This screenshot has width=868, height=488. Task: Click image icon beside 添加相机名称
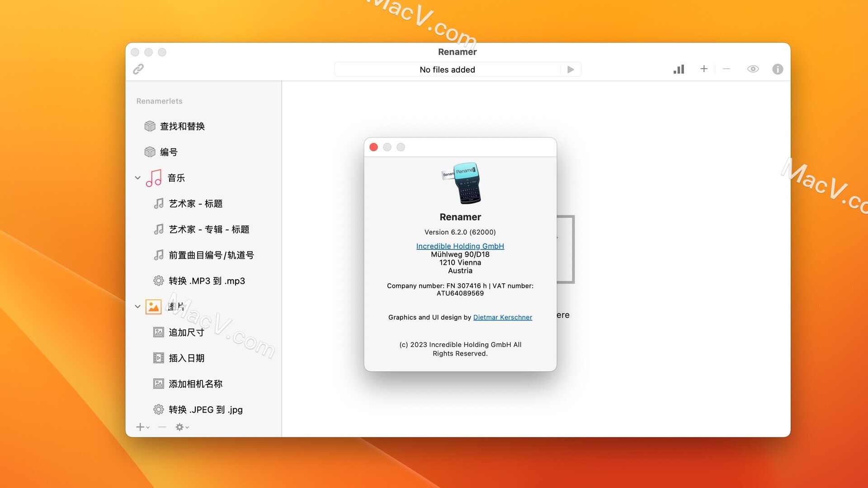[159, 384]
